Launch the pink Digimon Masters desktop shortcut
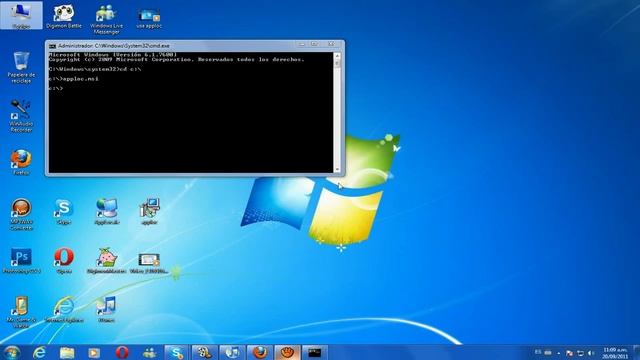This screenshot has height=360, width=640. pos(107,260)
